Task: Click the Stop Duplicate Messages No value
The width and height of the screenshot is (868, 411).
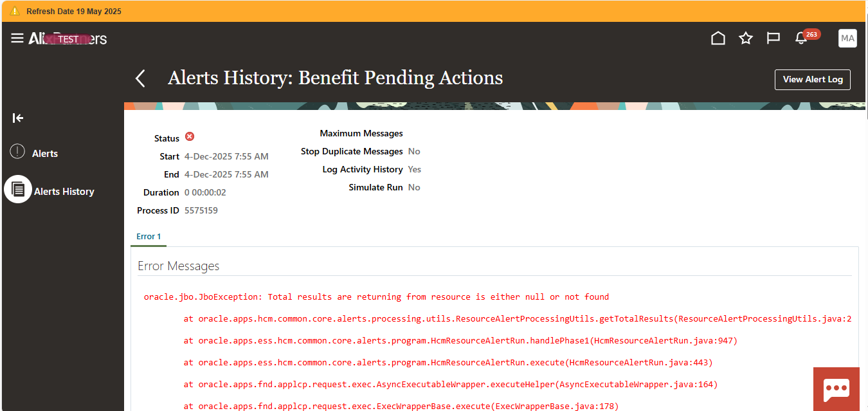Action: [x=414, y=151]
